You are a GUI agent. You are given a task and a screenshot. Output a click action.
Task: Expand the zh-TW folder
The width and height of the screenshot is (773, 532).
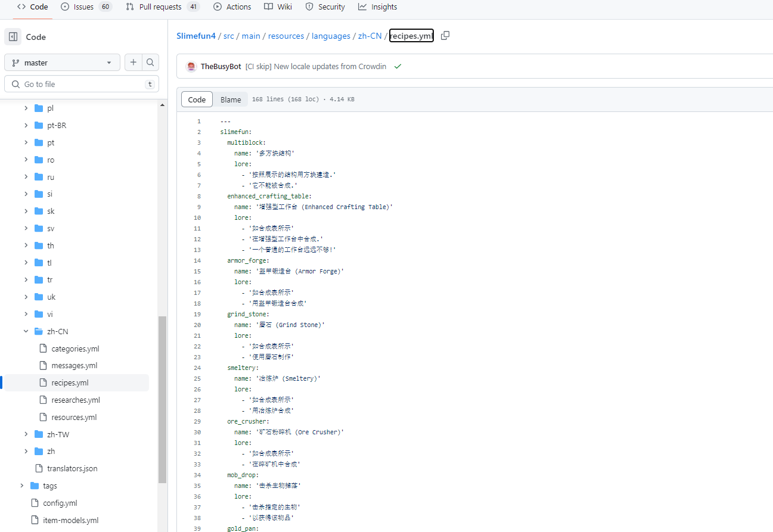(25, 434)
